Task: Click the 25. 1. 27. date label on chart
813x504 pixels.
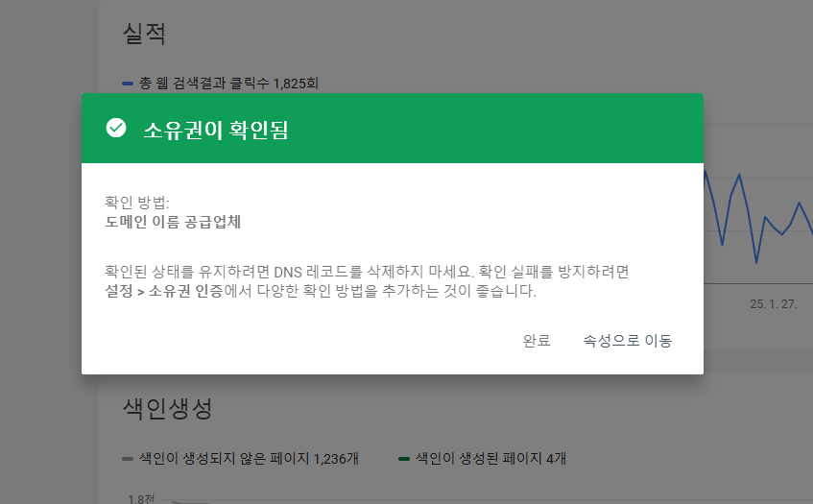Action: [773, 304]
